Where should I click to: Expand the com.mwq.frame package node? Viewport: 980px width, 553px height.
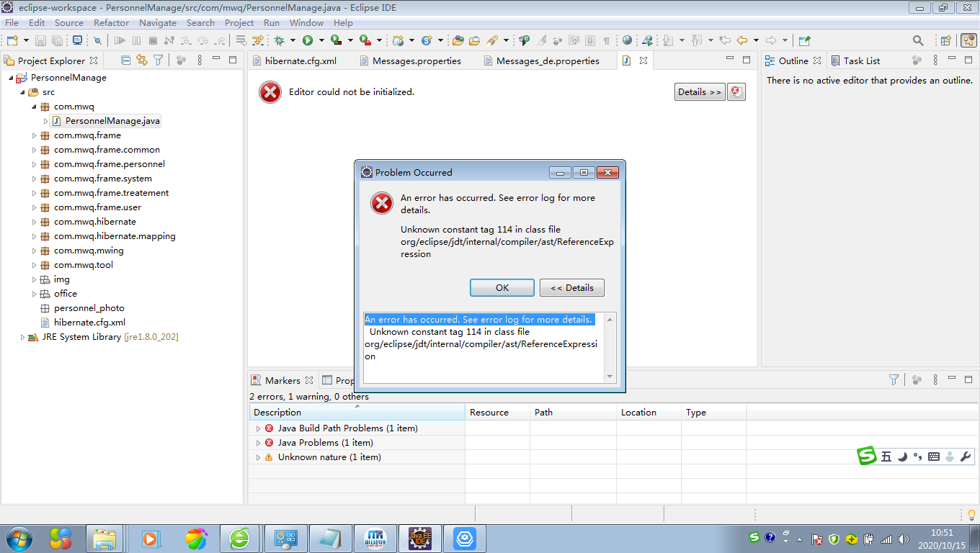pyautogui.click(x=34, y=135)
